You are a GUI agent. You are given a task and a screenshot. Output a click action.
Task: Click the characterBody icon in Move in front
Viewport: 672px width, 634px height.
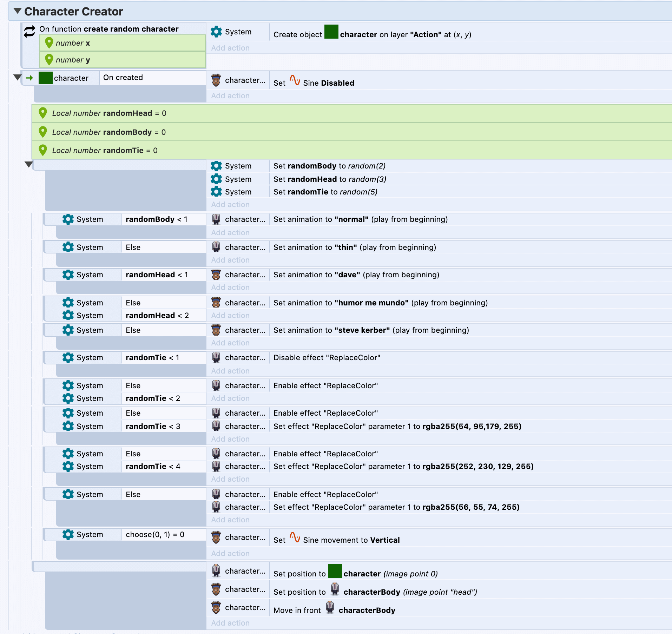click(330, 607)
